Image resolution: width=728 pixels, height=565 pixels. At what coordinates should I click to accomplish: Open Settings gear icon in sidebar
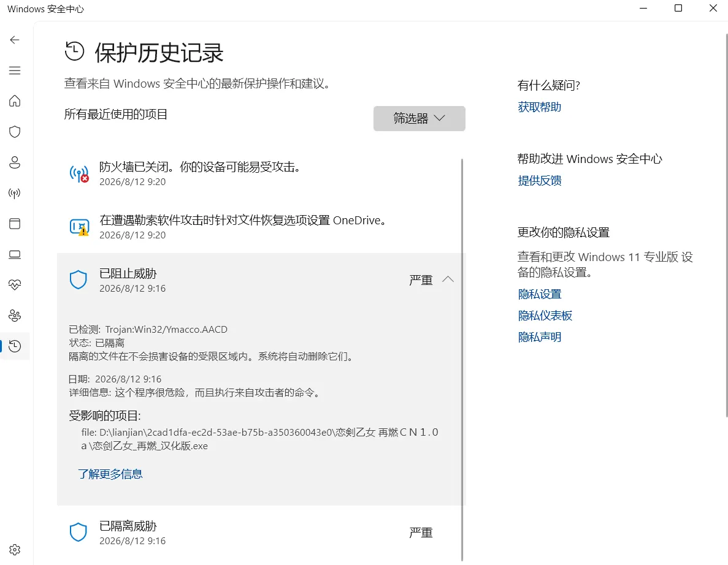tap(14, 550)
